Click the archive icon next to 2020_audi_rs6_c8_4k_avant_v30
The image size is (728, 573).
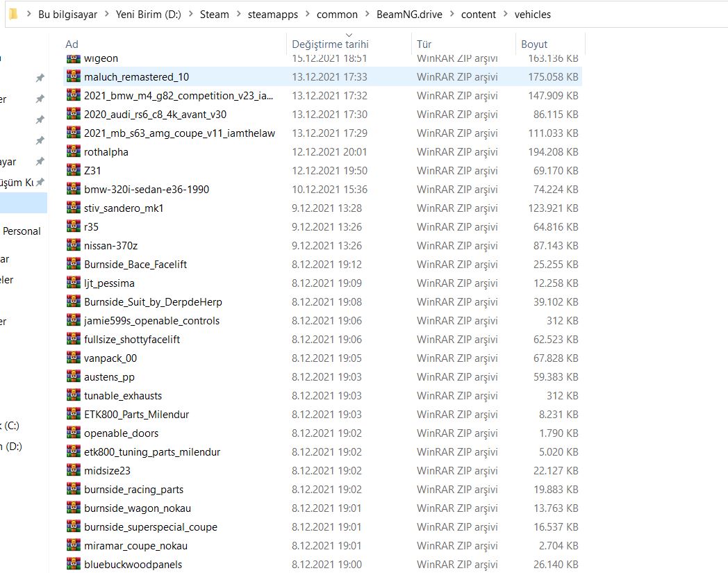click(74, 114)
